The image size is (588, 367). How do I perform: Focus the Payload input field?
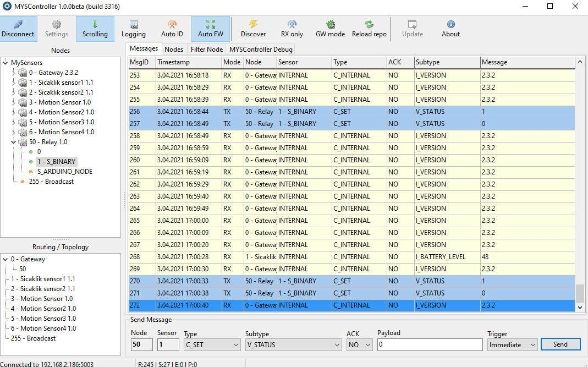[x=430, y=344]
